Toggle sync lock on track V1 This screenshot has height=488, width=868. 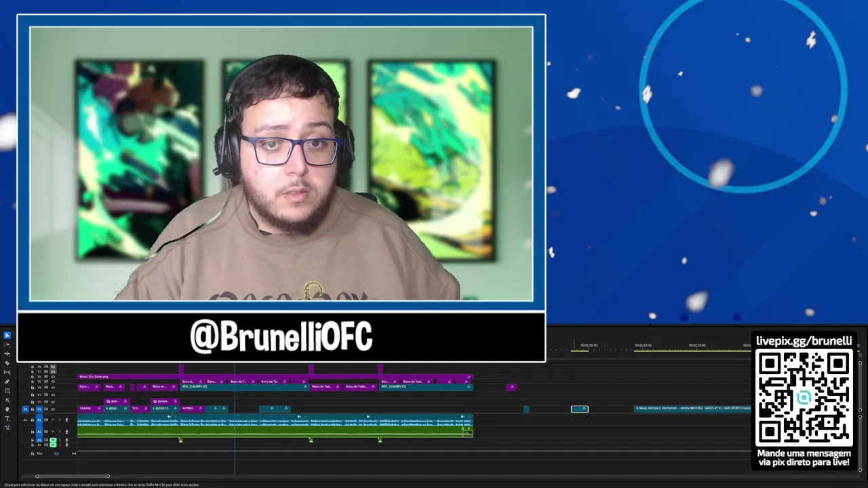point(46,409)
